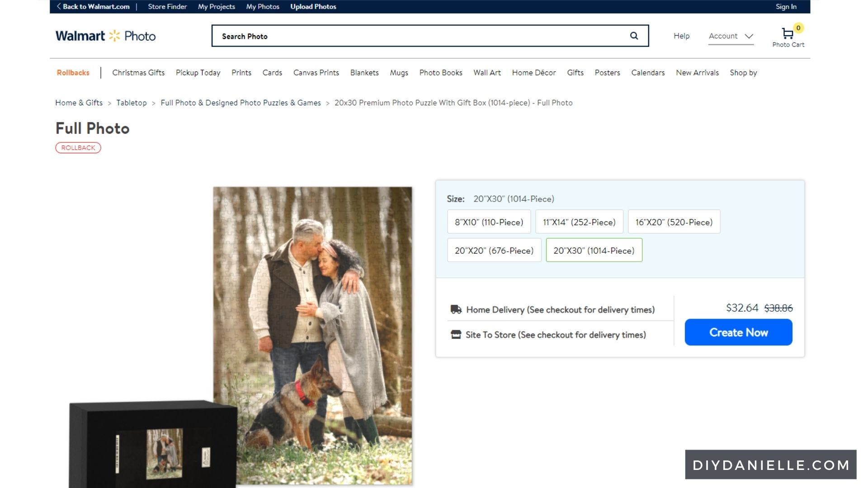Click the Walmart Photo spark logo
Screen dimensions: 868x488
pyautogui.click(x=115, y=36)
